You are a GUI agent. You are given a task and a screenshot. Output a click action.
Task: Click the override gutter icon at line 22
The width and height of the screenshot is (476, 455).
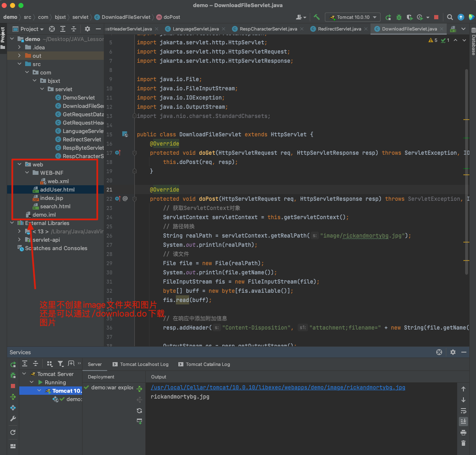[x=118, y=199]
